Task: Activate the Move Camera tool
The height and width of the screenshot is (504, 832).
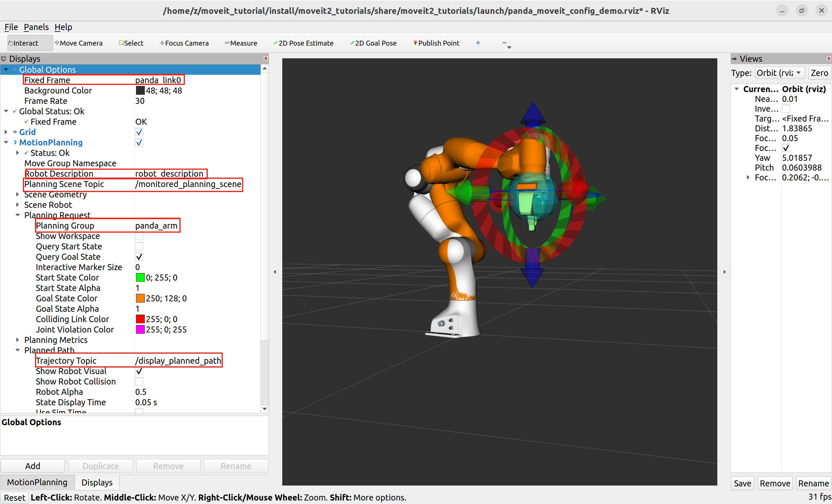Action: pos(79,43)
